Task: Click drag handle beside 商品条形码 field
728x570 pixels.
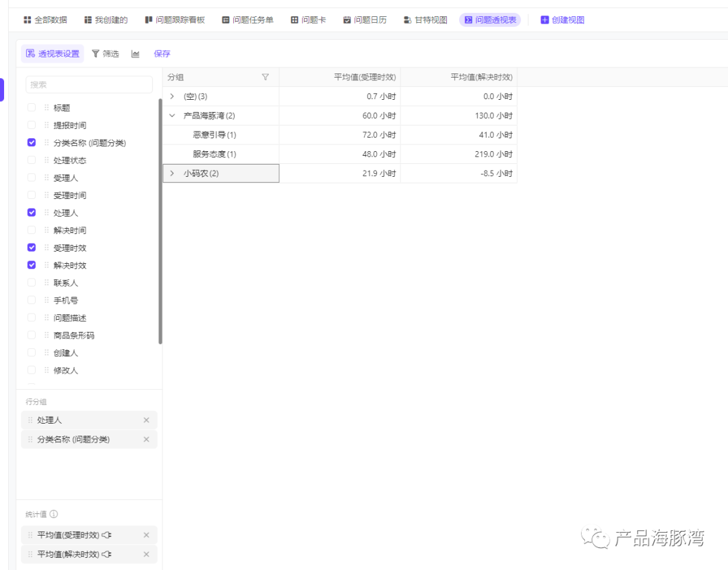Action: (x=47, y=335)
